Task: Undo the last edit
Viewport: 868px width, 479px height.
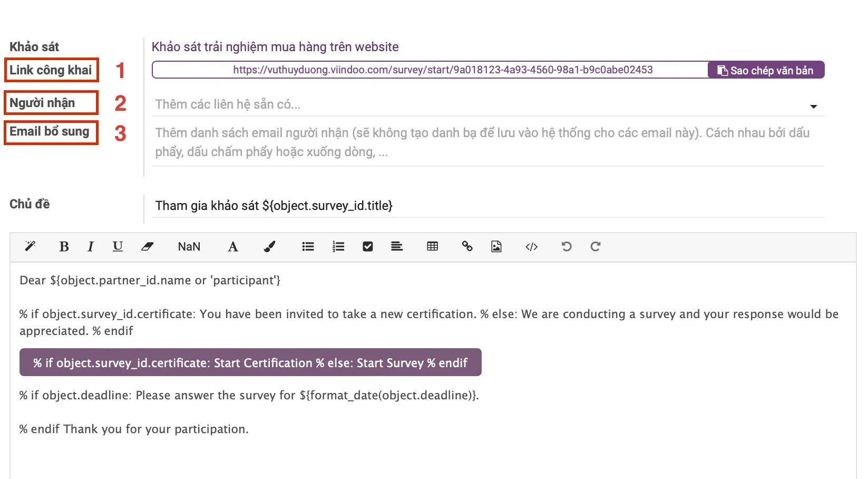Action: click(567, 246)
